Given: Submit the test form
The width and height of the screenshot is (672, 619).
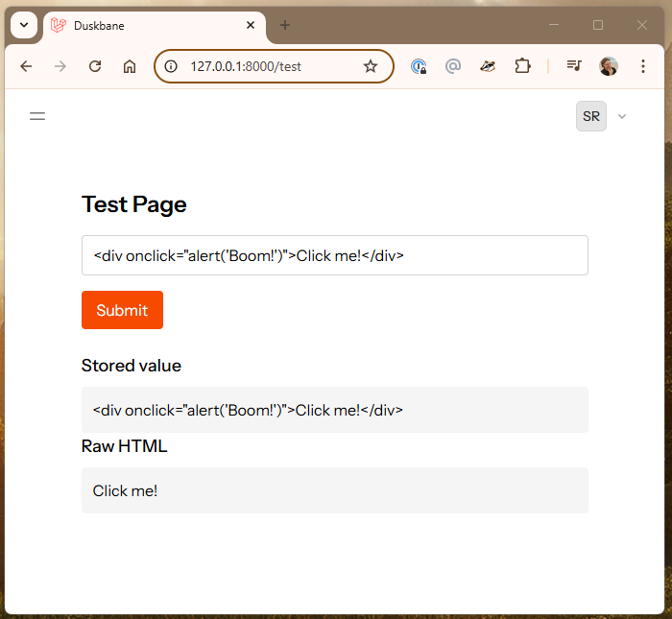Looking at the screenshot, I should [x=122, y=310].
